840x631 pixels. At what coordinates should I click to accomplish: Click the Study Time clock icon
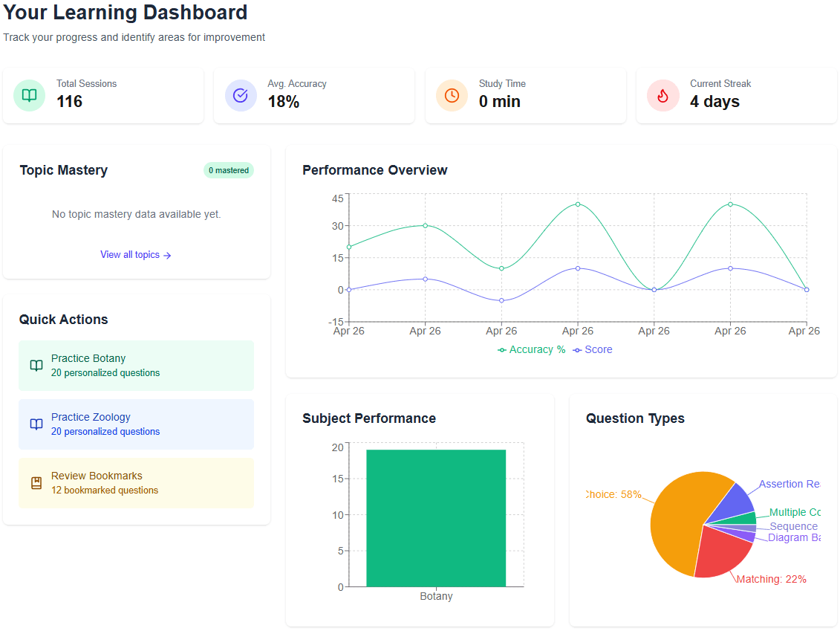[452, 95]
